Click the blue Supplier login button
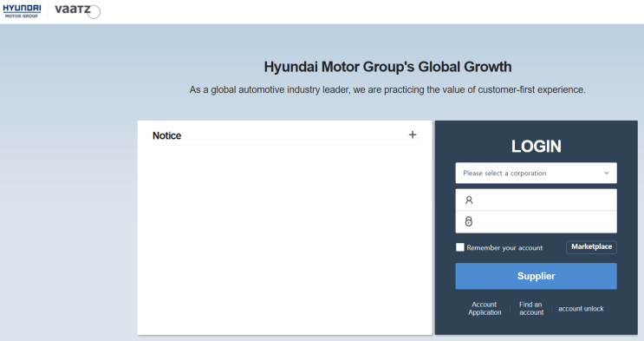This screenshot has width=644, height=341. pyautogui.click(x=536, y=276)
